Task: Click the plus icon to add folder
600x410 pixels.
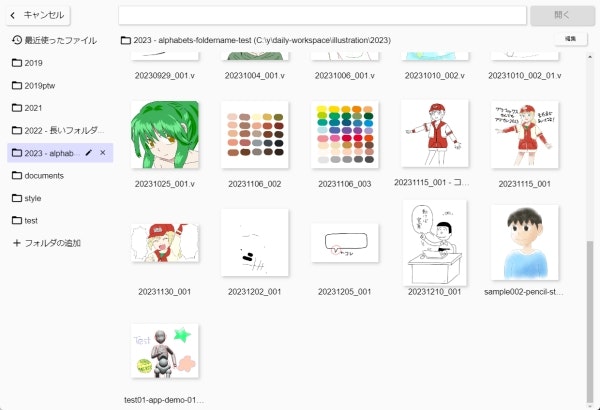Action: point(16,243)
